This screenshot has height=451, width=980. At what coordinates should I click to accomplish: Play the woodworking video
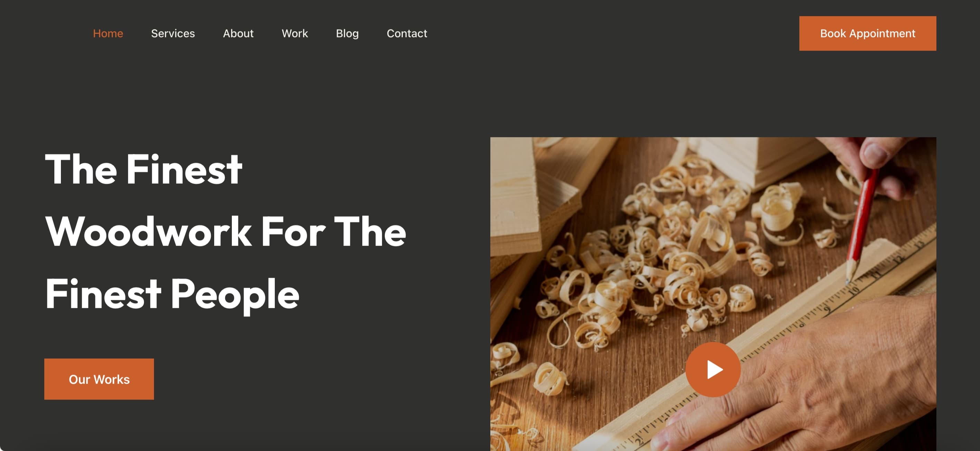pyautogui.click(x=713, y=369)
